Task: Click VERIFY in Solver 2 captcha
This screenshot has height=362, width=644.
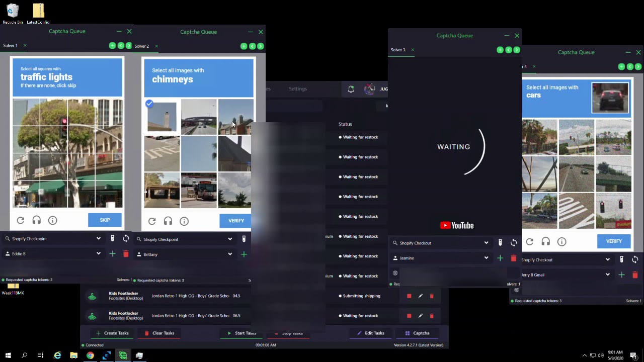Action: pos(236,221)
